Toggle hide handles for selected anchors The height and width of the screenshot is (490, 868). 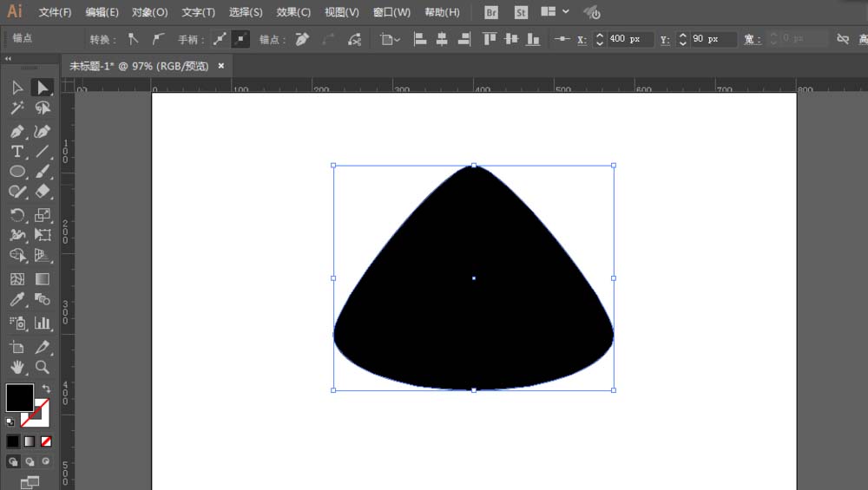click(240, 39)
